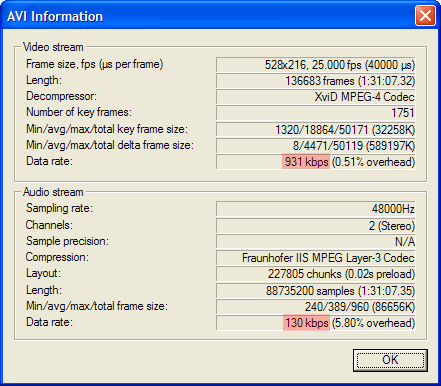Click the number of key frames value 1751
The width and height of the screenshot is (441, 386).
315,113
